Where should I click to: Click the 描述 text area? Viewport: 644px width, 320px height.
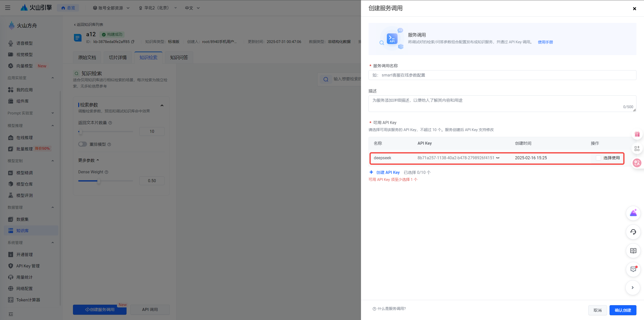tap(502, 104)
